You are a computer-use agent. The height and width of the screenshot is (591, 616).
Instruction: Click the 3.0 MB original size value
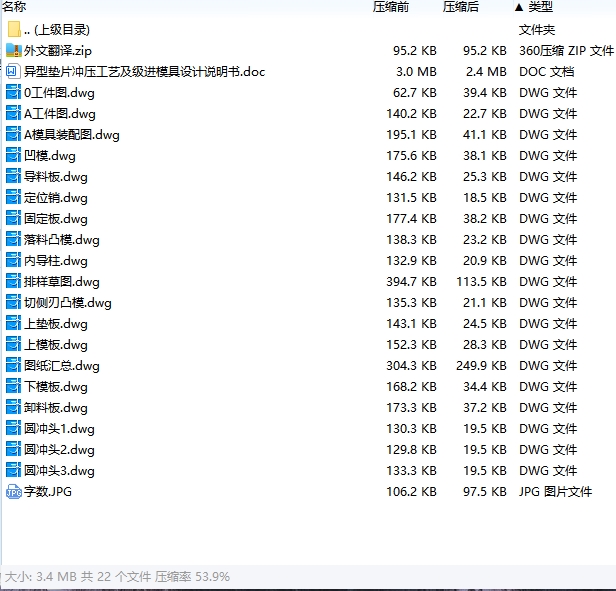pos(416,72)
